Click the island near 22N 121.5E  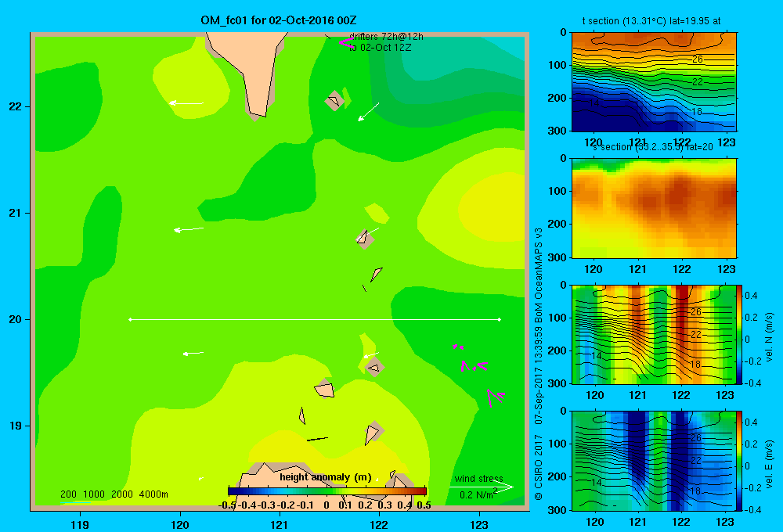(x=334, y=101)
